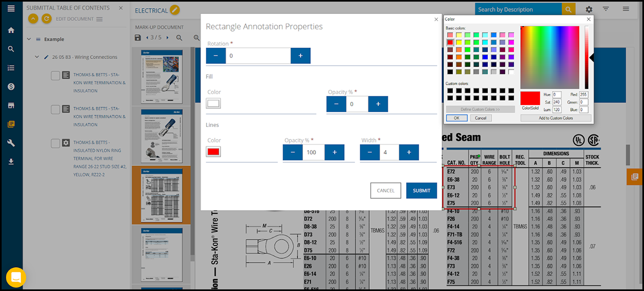Open the chat bubble at bottom left
This screenshot has width=644, height=291.
tap(16, 277)
